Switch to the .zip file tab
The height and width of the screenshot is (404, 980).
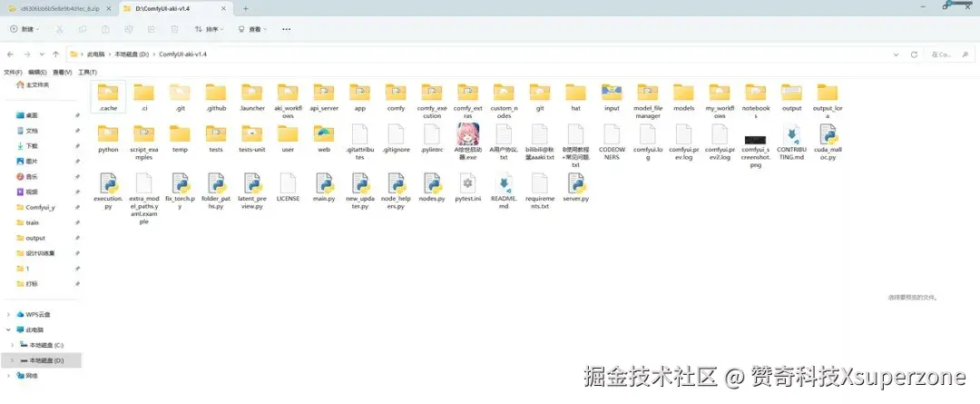60,9
